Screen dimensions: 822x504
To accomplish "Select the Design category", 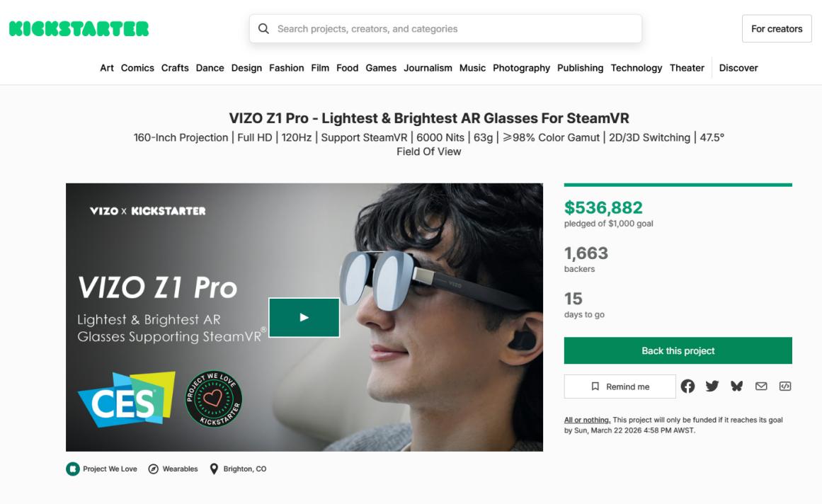I will pos(246,68).
